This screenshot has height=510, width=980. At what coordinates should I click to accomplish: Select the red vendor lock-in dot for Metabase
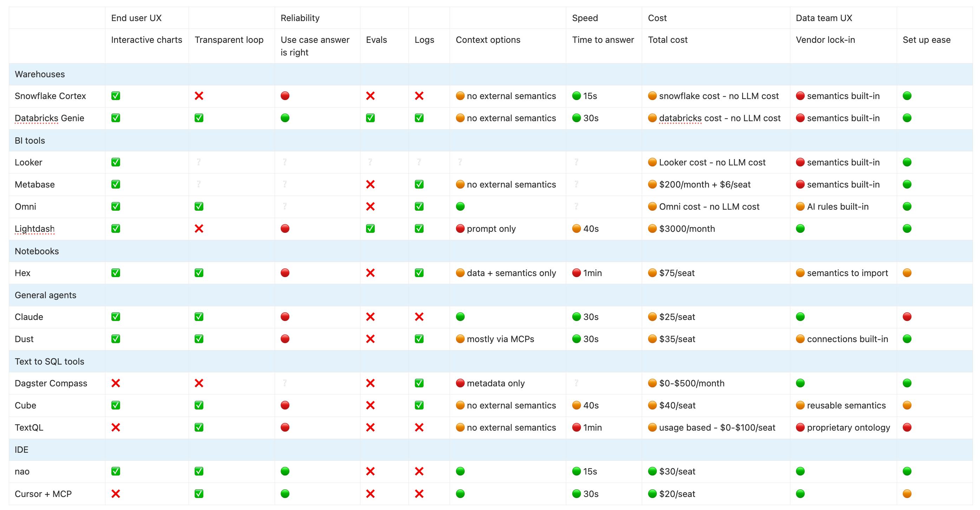tap(801, 184)
